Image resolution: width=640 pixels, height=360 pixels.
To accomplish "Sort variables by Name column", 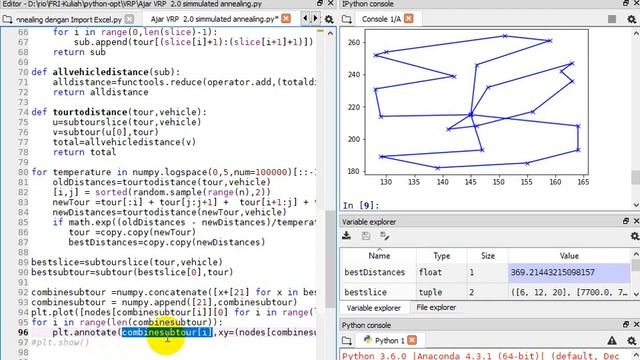I will (x=379, y=256).
